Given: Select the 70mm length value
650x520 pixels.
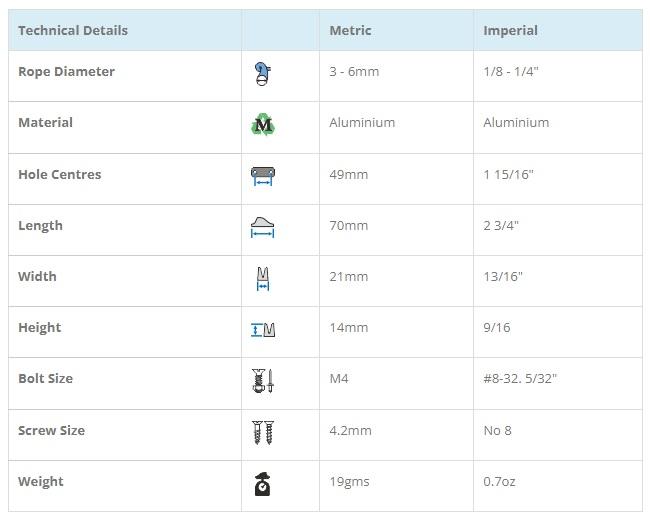Looking at the screenshot, I should (348, 226).
